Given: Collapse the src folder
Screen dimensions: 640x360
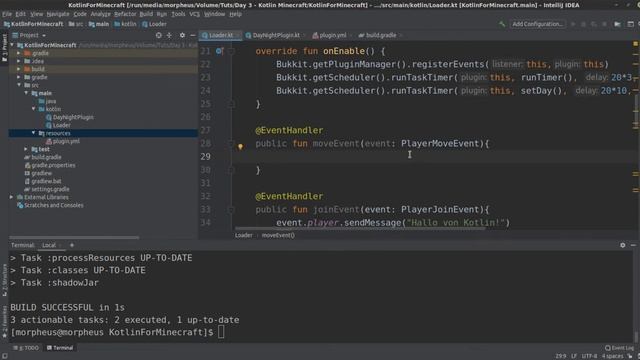Looking at the screenshot, I should coord(19,85).
